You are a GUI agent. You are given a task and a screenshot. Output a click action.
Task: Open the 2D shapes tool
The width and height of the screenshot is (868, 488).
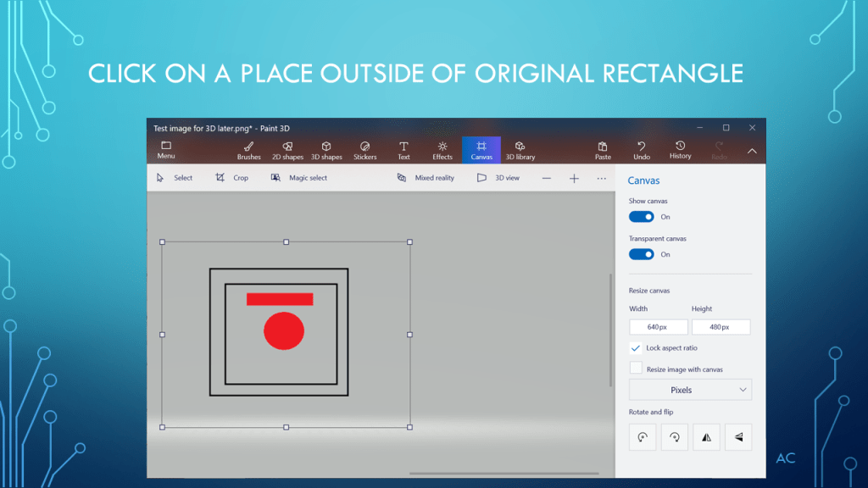287,150
